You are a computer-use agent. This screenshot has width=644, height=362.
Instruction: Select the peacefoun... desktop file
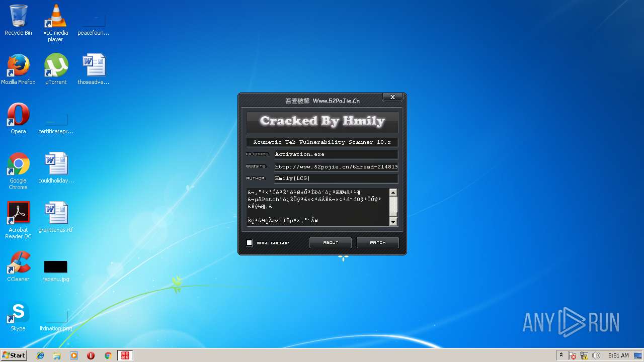[93, 23]
